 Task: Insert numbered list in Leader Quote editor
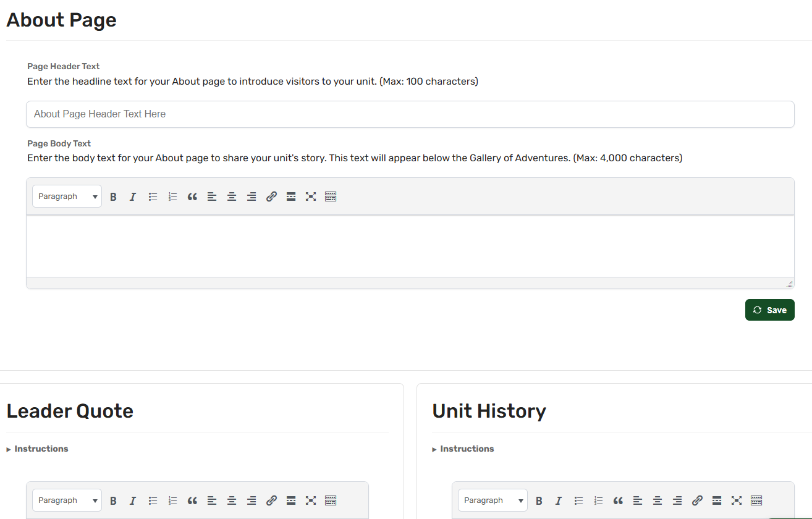pos(172,500)
